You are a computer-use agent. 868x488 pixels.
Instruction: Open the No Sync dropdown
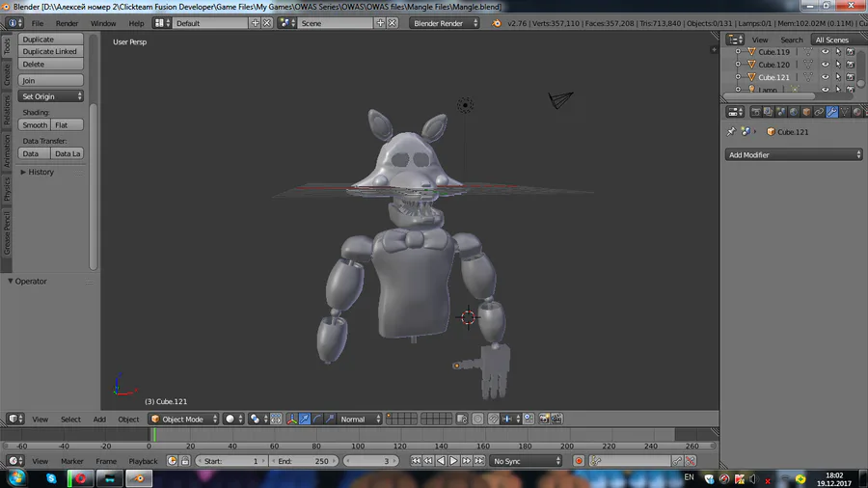pos(526,461)
